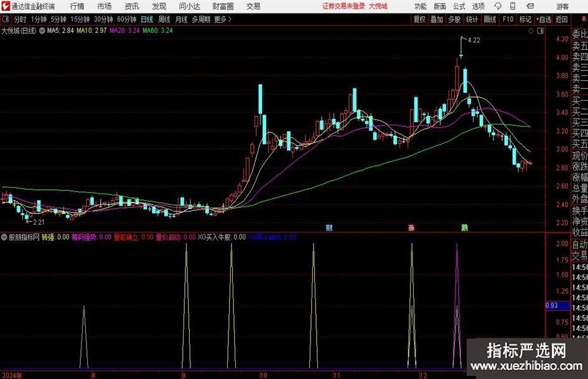Image resolution: width=588 pixels, height=379 pixels.
Task: Open the 交易 menu
Action: coord(253,6)
